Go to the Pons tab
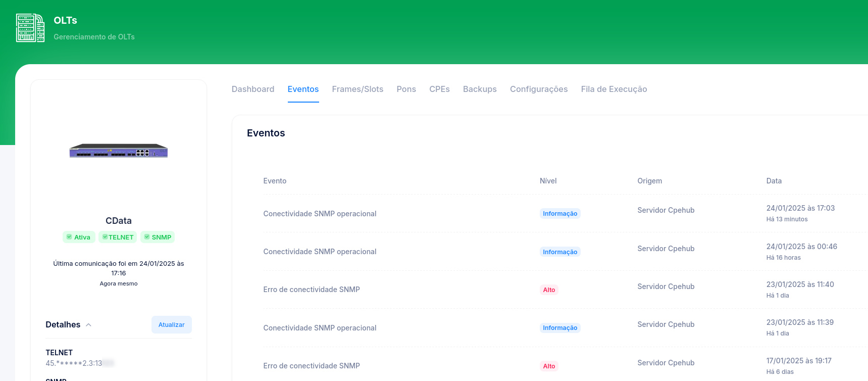Image resolution: width=868 pixels, height=381 pixels. click(406, 89)
